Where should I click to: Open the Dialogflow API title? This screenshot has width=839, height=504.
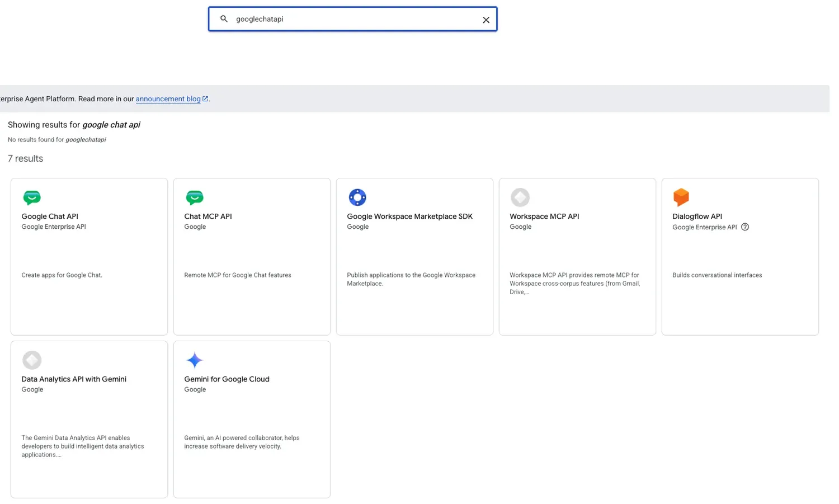[697, 216]
